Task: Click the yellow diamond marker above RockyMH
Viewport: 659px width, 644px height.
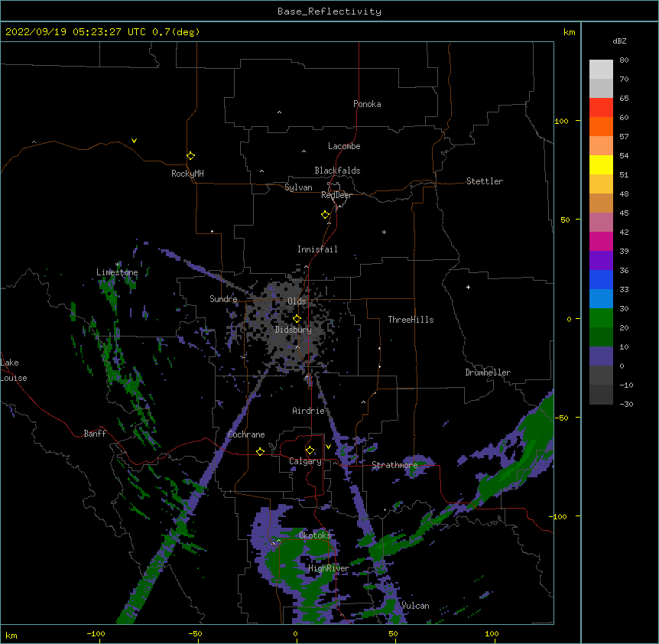Action: pos(191,156)
